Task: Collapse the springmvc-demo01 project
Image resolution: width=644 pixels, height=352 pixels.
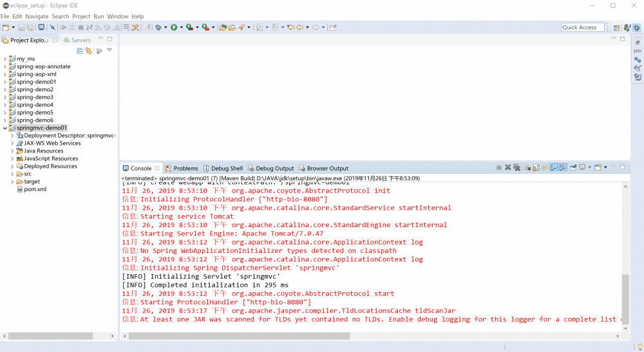Action: [5, 128]
